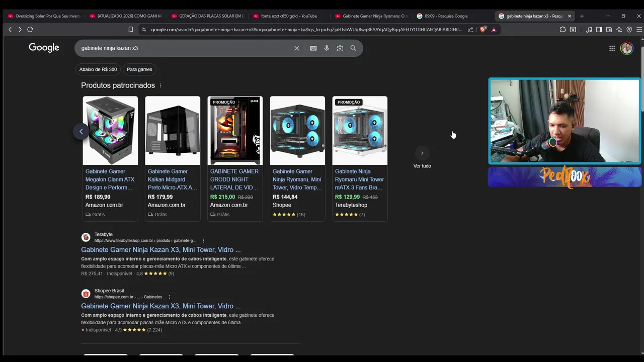The image size is (644, 362).
Task: Bookmark this page with the bookmark icon
Action: (131, 30)
